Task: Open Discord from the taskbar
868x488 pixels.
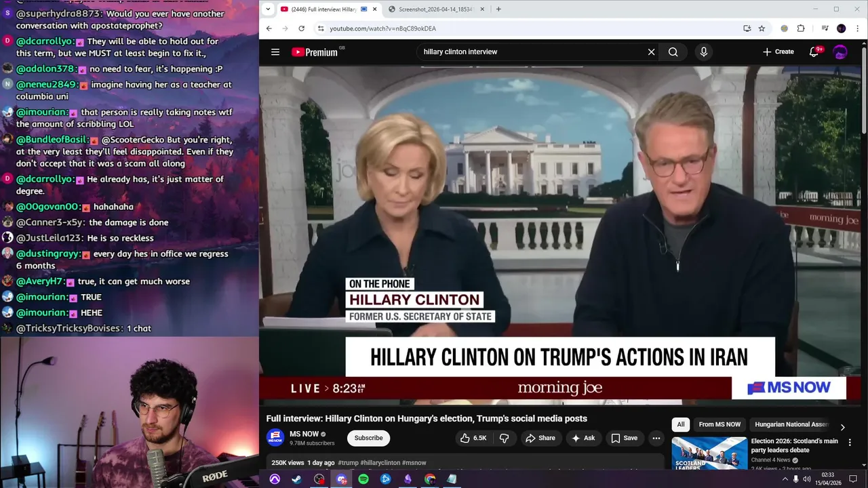Action: tap(341, 479)
